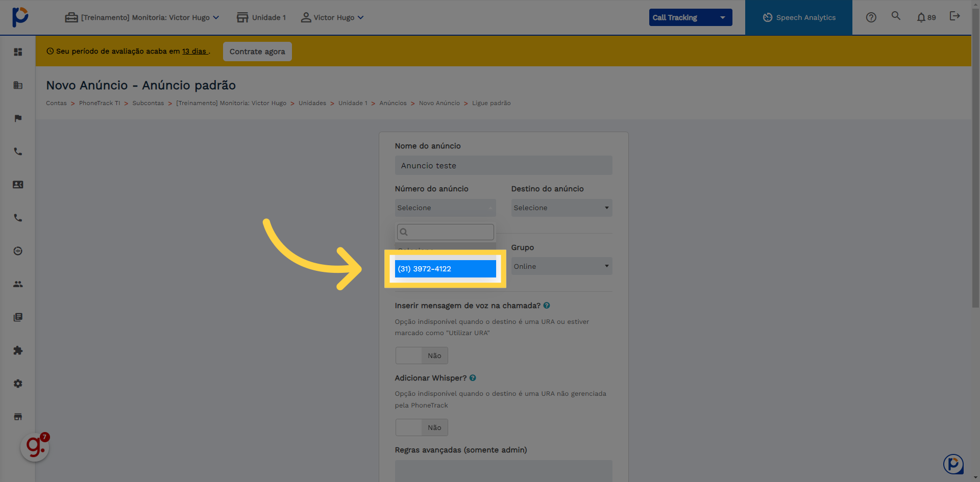The height and width of the screenshot is (482, 980).
Task: Open the upper phone icon in the sidebar
Action: point(18,151)
